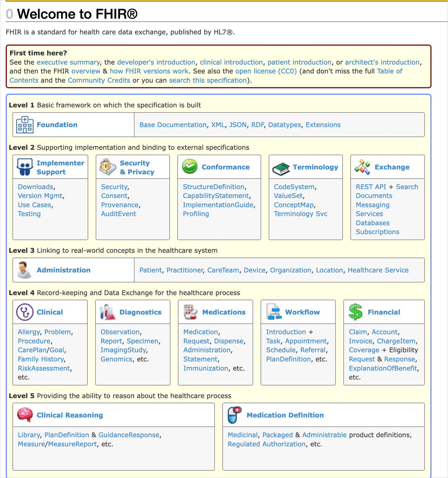This screenshot has width=448, height=478.
Task: Open the StructureDefinition link
Action: 214,187
